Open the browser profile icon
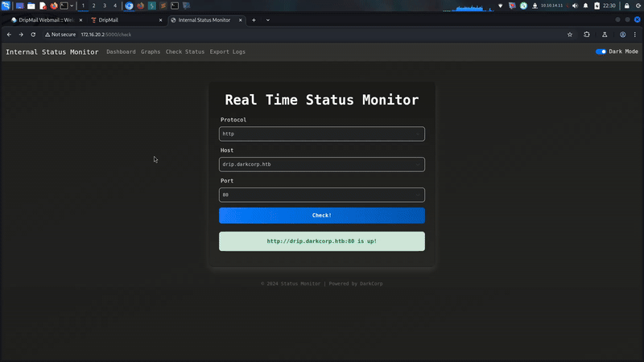The width and height of the screenshot is (644, 362). point(623,35)
